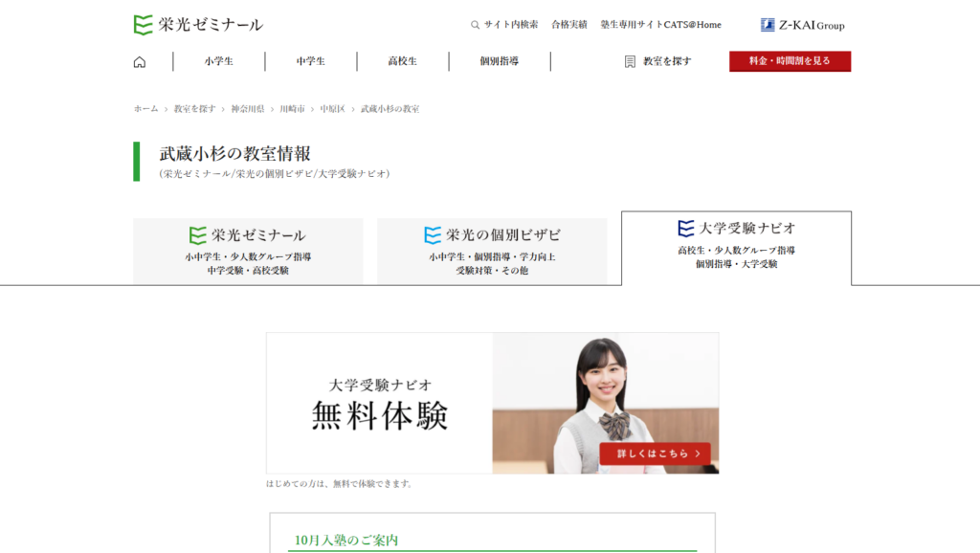Click ホーム in the breadcrumb
This screenshot has width=980, height=553.
tap(145, 109)
